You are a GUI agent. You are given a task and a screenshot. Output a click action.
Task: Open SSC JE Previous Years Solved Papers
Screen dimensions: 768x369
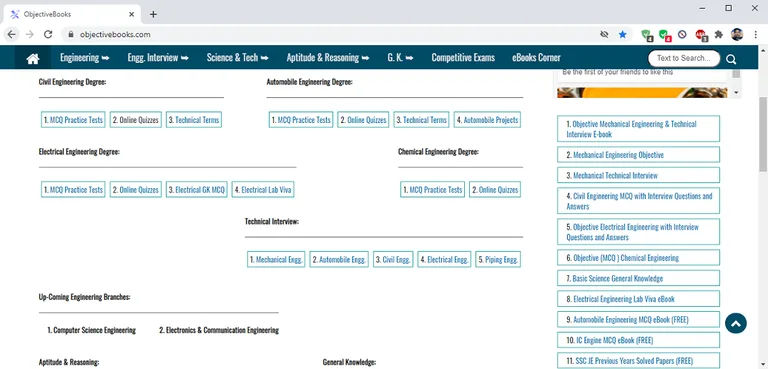coord(638,361)
